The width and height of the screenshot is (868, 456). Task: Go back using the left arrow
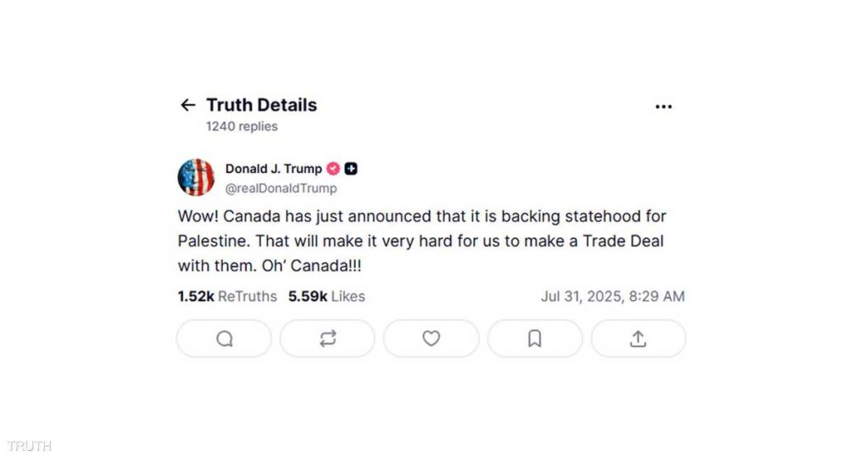tap(187, 105)
